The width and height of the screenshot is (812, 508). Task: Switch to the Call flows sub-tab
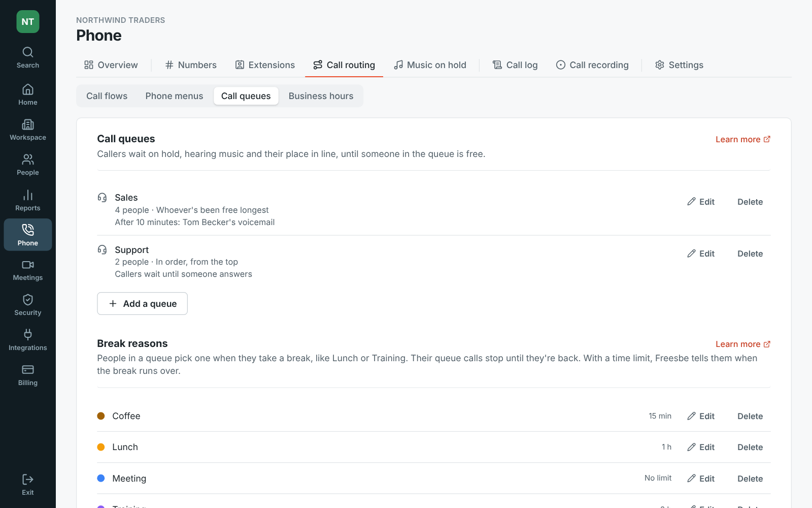pos(107,96)
